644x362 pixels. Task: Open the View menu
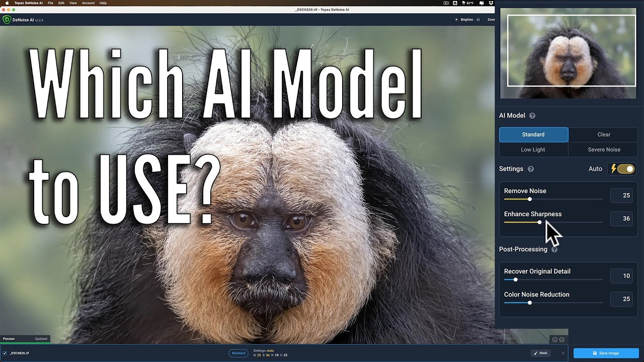click(x=73, y=3)
